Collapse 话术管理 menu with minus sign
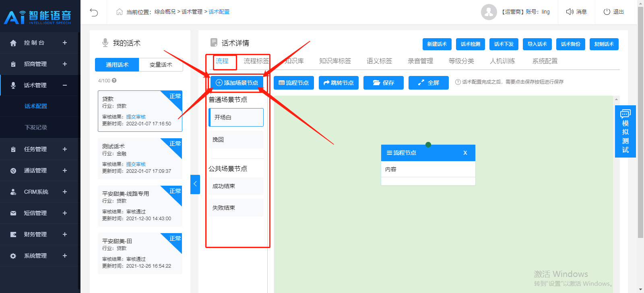The image size is (644, 293). point(65,85)
